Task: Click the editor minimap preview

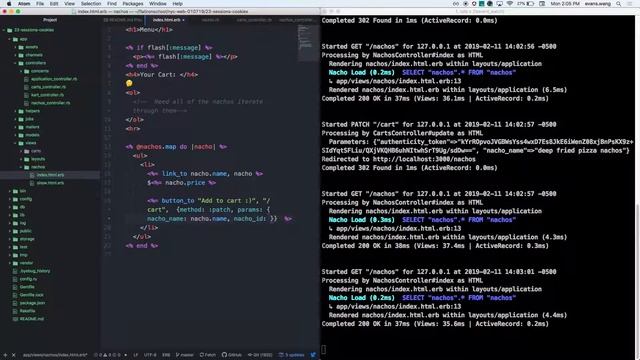Action: click(308, 42)
